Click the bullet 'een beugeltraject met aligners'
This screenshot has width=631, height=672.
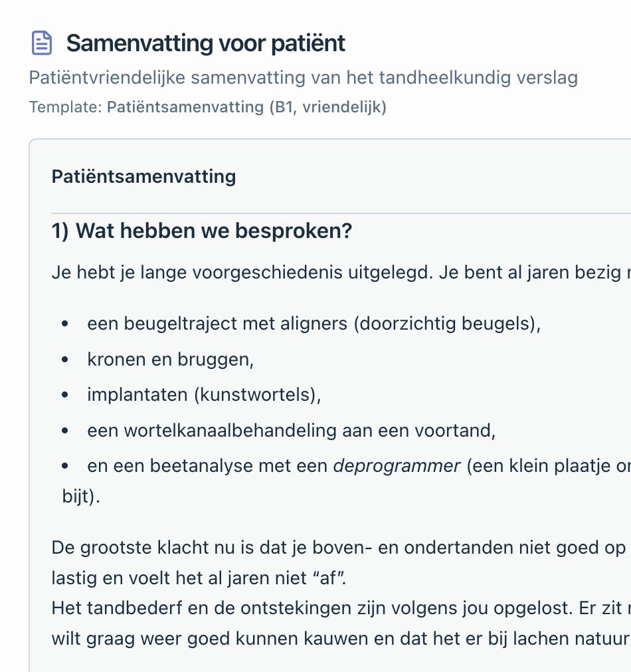tap(314, 324)
